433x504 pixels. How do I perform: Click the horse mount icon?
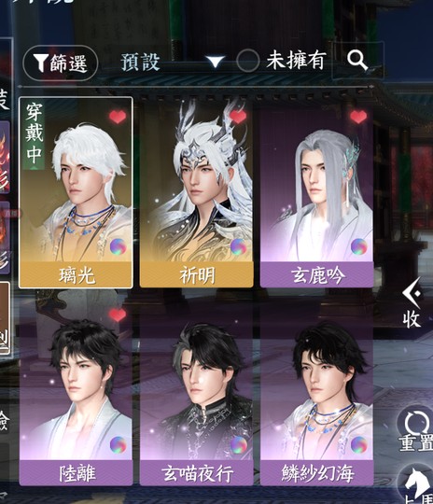418,483
